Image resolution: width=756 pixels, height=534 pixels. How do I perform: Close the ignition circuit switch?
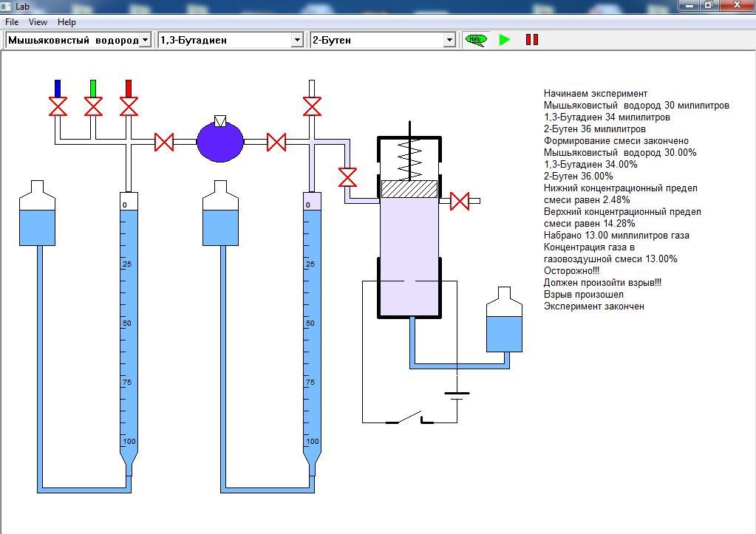409,417
